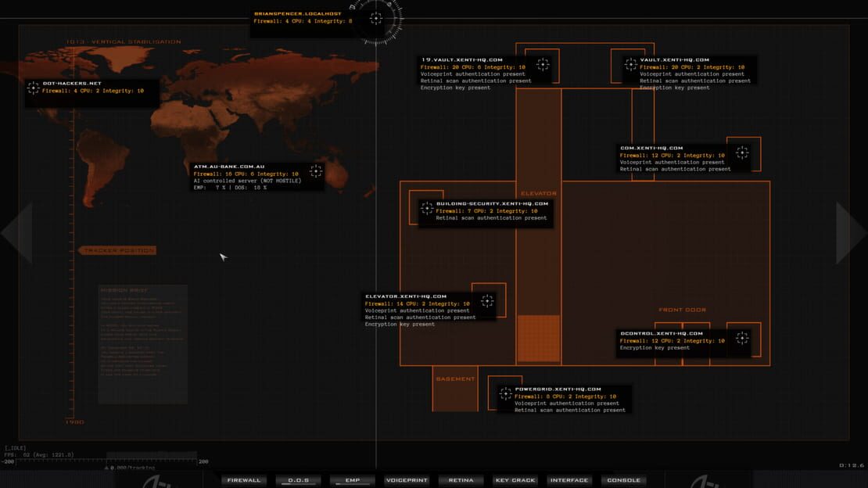Image resolution: width=868 pixels, height=488 pixels.
Task: Go to previous screen with left arrow
Action: [x=16, y=232]
